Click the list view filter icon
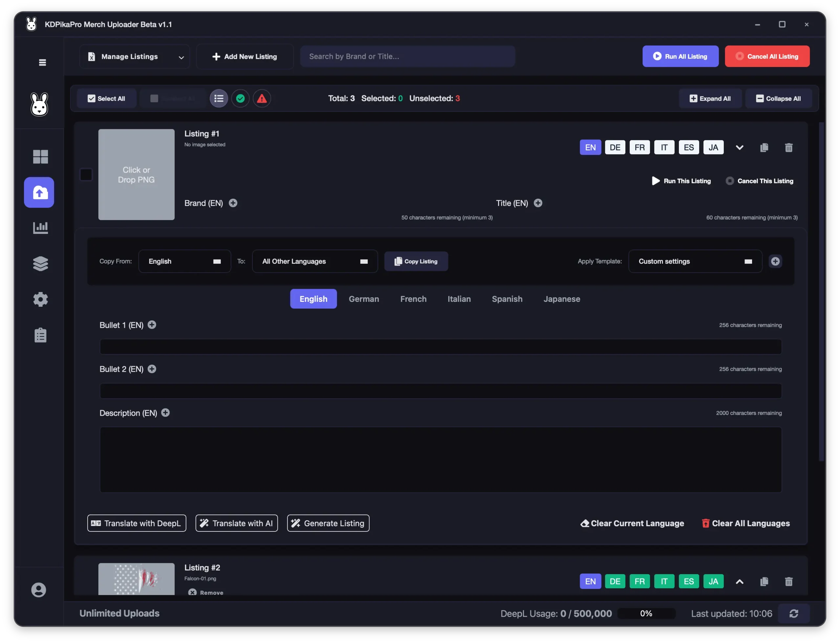The height and width of the screenshot is (643, 840). pos(219,98)
